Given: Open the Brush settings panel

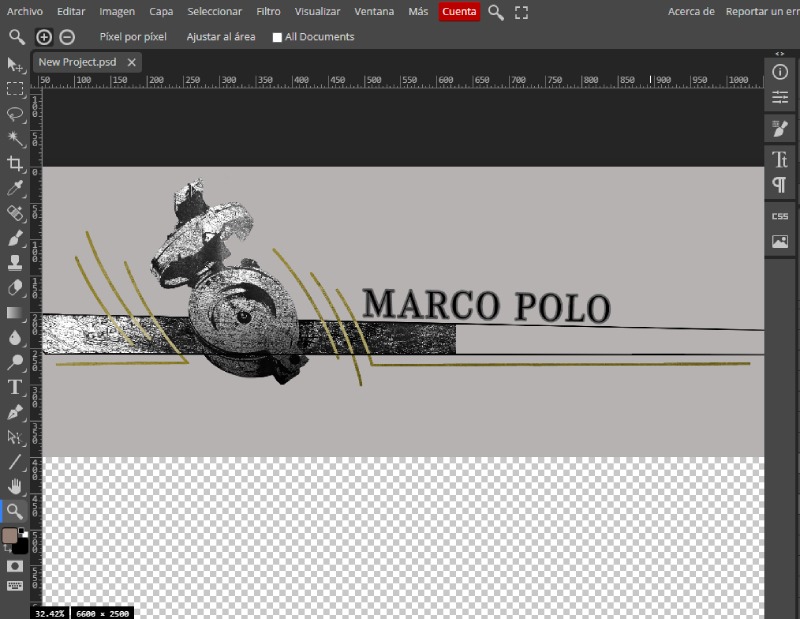Looking at the screenshot, I should 780,128.
